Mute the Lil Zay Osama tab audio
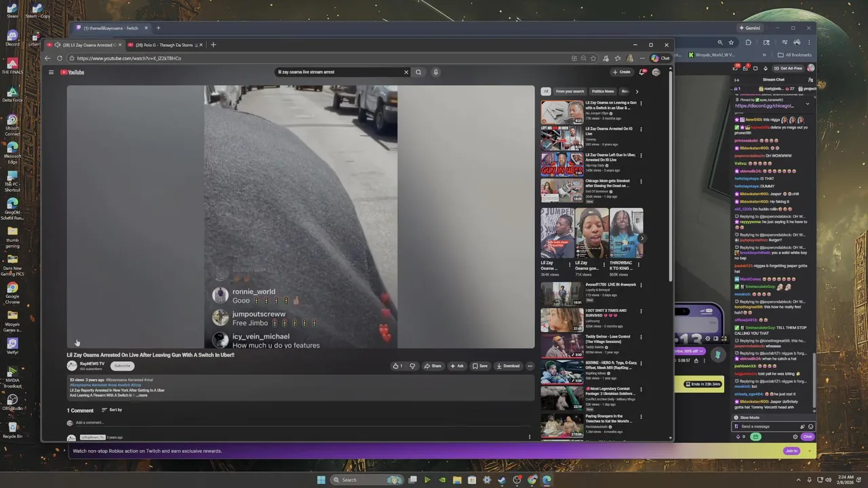The width and height of the screenshot is (868, 488). [57, 45]
